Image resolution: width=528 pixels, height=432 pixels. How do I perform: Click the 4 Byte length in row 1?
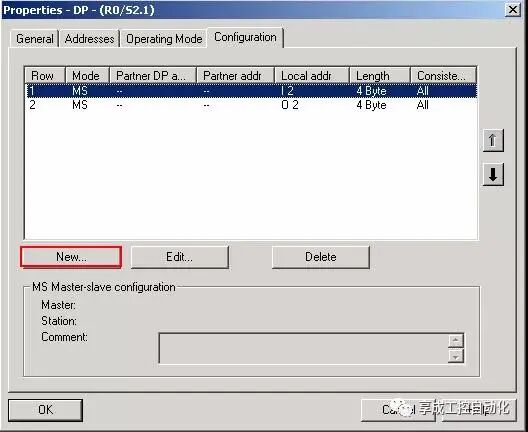pos(371,91)
